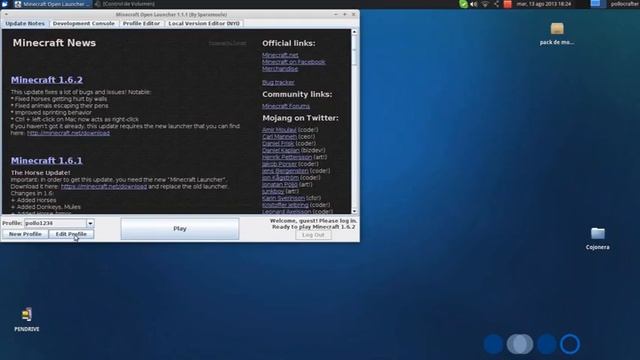Switch to Update Notes tab
The image size is (640, 360).
pyautogui.click(x=25, y=24)
